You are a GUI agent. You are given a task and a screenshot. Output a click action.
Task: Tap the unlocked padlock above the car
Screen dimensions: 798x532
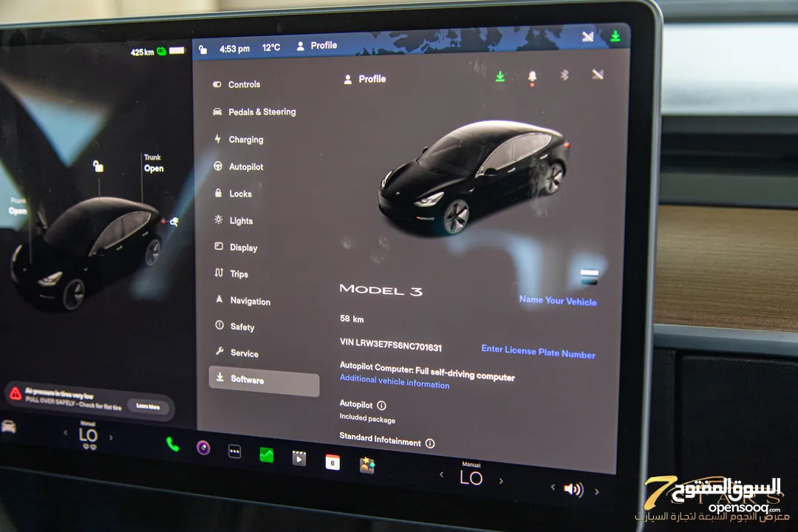pos(98,166)
